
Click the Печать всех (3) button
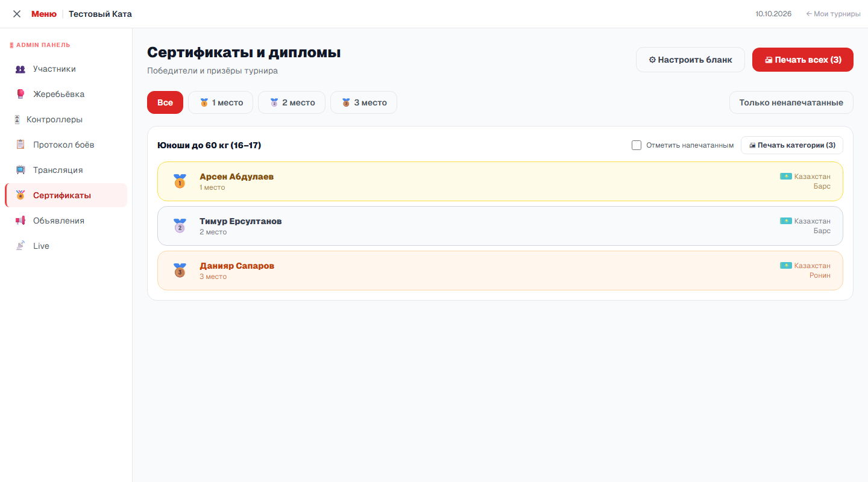pyautogui.click(x=803, y=60)
